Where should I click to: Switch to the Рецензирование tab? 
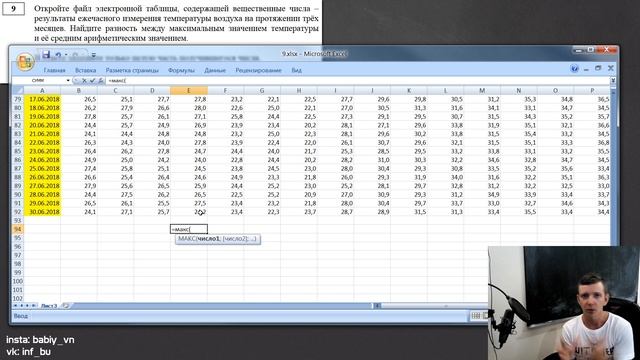[x=258, y=70]
